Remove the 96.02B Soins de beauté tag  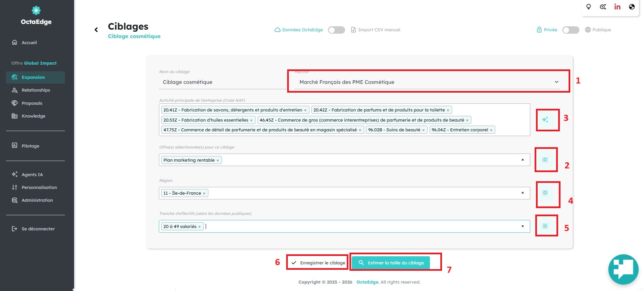click(423, 130)
